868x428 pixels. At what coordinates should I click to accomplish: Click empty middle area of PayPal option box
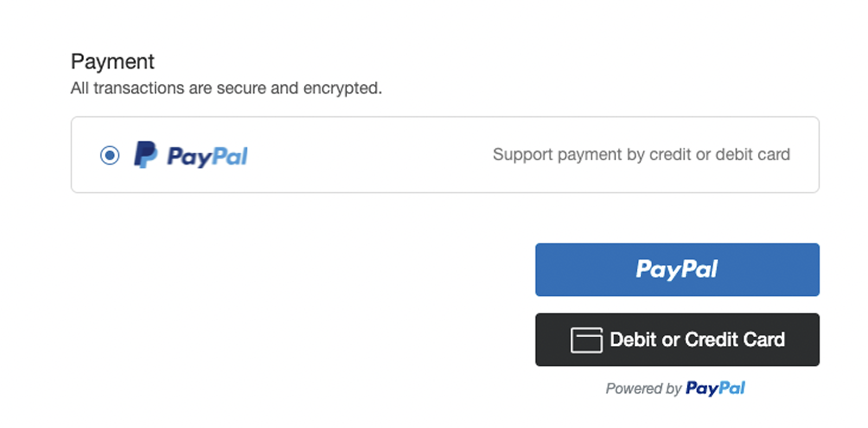point(368,155)
